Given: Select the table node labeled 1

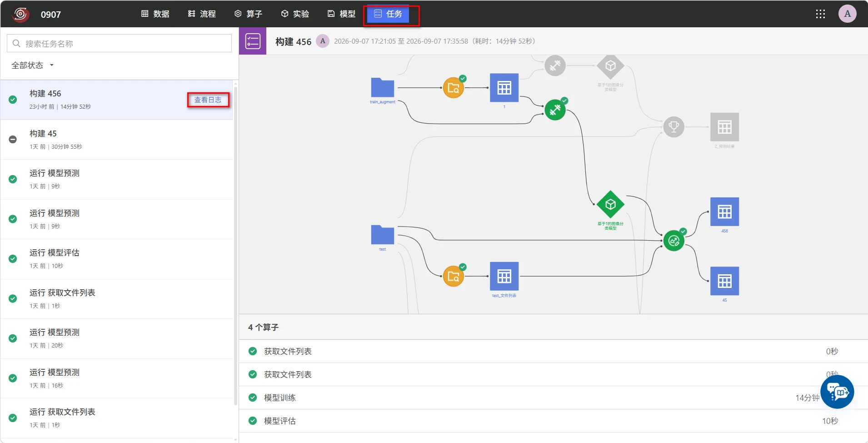Looking at the screenshot, I should click(x=504, y=88).
